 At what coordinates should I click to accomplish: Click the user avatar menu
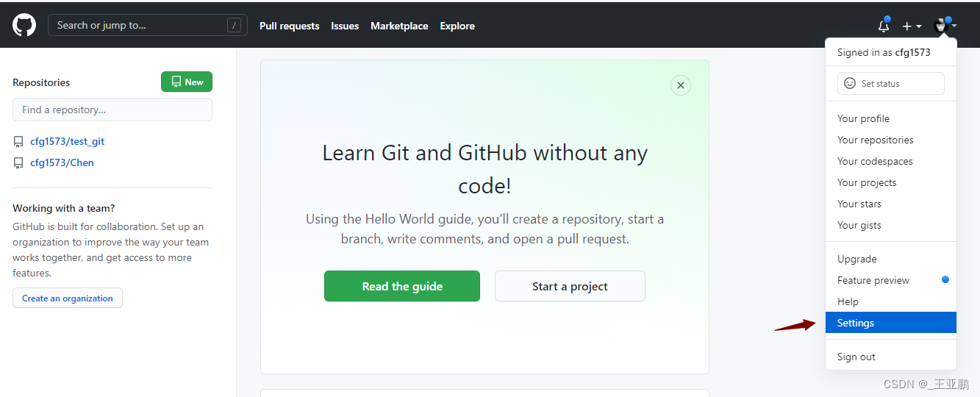945,26
